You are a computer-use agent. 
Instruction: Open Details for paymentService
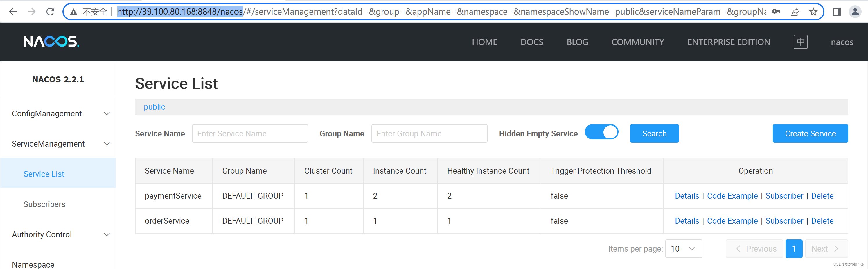click(687, 196)
